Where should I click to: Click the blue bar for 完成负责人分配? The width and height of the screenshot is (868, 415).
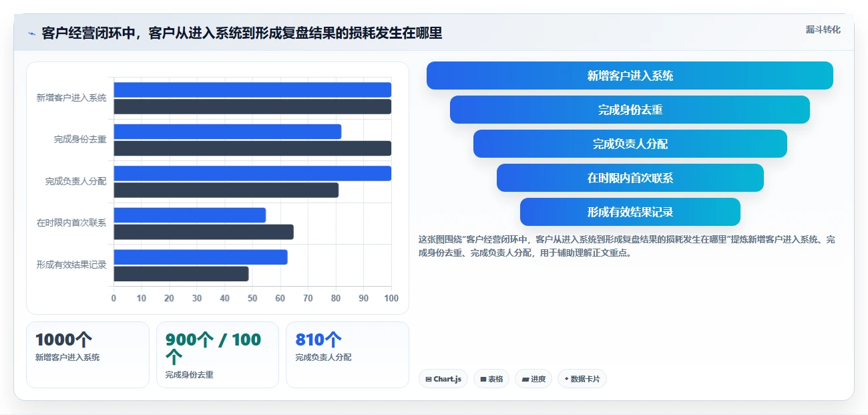pos(252,173)
